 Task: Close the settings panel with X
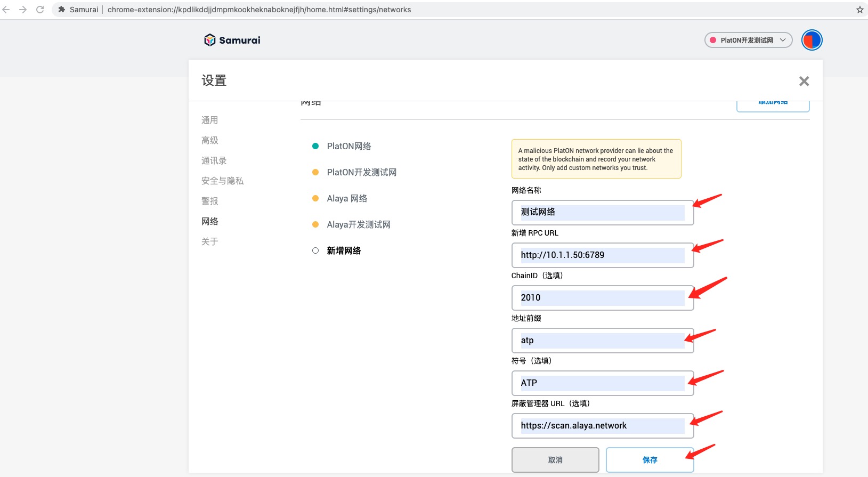(x=804, y=81)
